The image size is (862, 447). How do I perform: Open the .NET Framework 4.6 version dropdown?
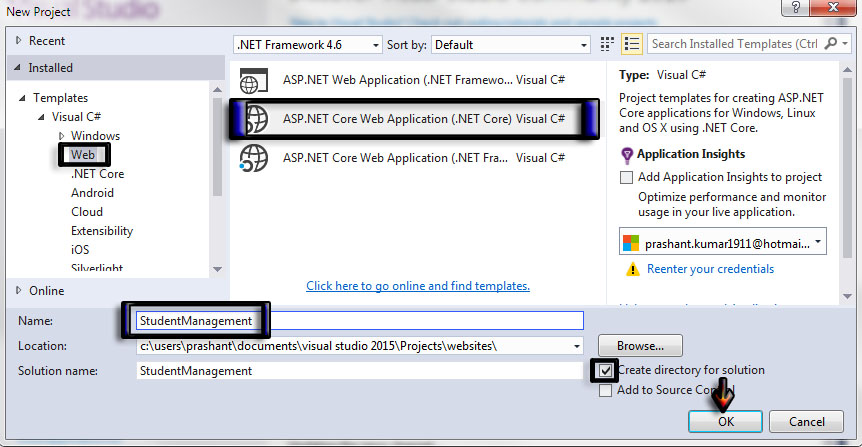click(375, 45)
